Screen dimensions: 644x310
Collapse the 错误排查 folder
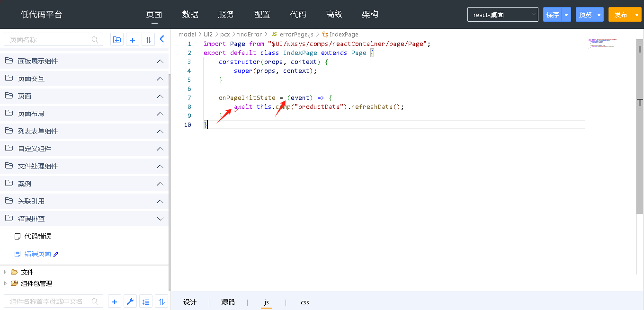(x=160, y=219)
